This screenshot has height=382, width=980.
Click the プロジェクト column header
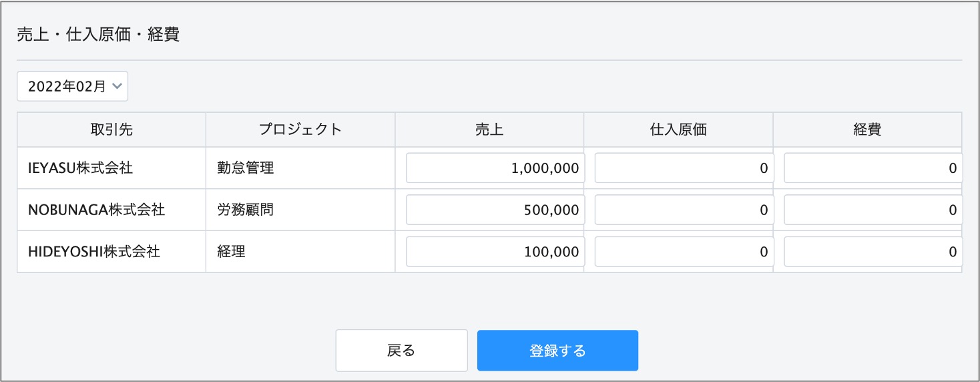pos(300,130)
